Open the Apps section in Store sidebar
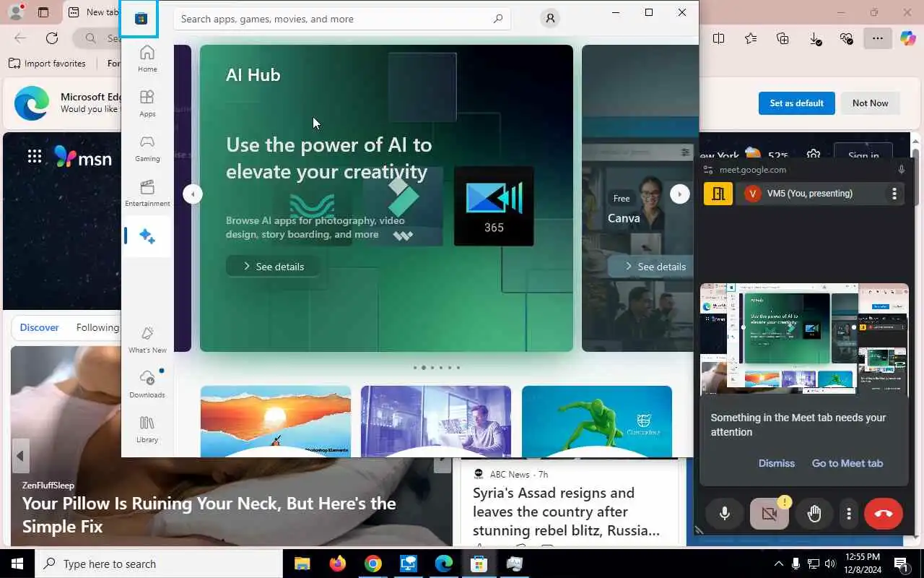Screen dimensions: 924x578 coord(147,103)
